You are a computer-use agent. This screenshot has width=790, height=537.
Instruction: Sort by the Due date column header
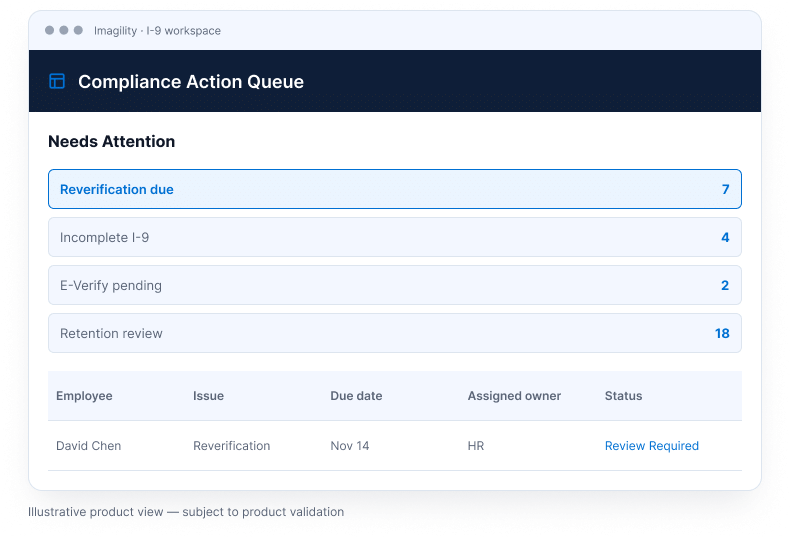[x=356, y=396]
